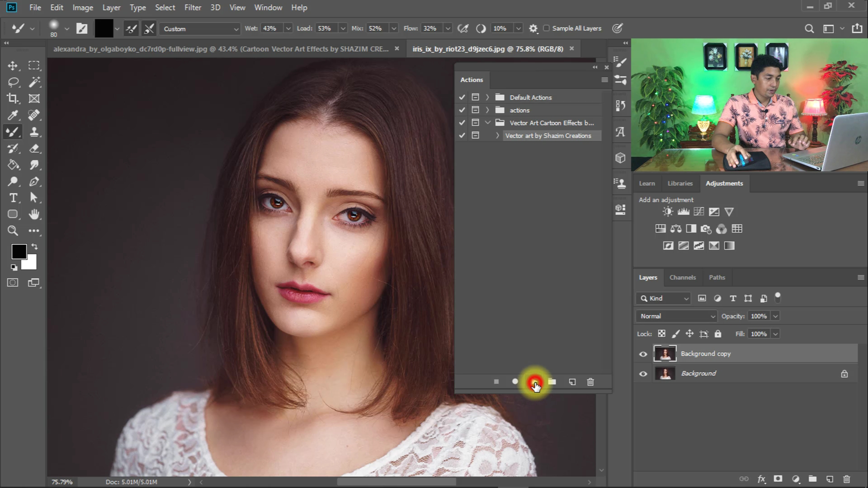The height and width of the screenshot is (488, 868).
Task: Select the Crop tool
Action: point(13,99)
